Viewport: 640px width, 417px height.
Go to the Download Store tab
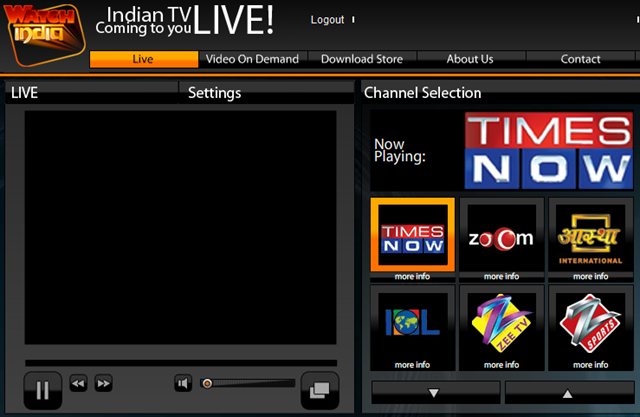362,59
